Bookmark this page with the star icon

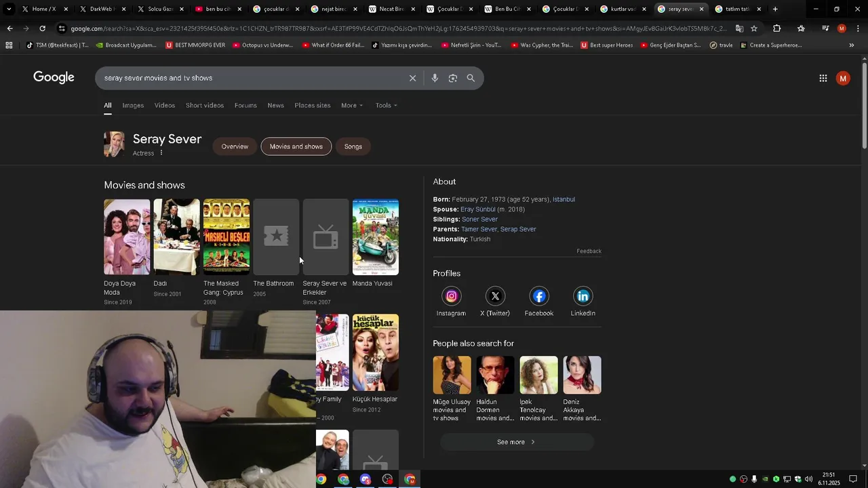coord(753,28)
